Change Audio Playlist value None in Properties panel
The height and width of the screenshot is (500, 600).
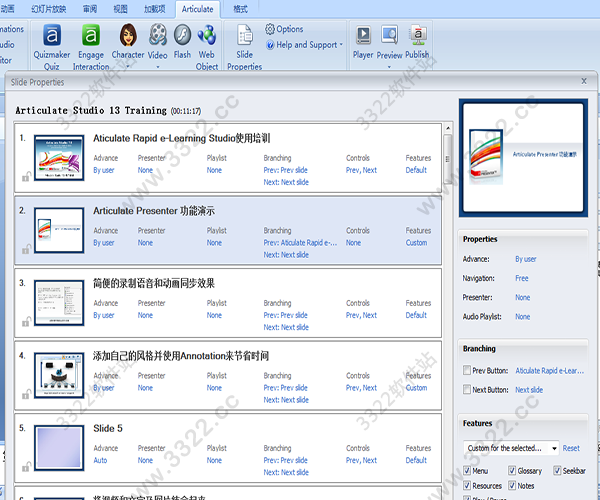coord(522,317)
